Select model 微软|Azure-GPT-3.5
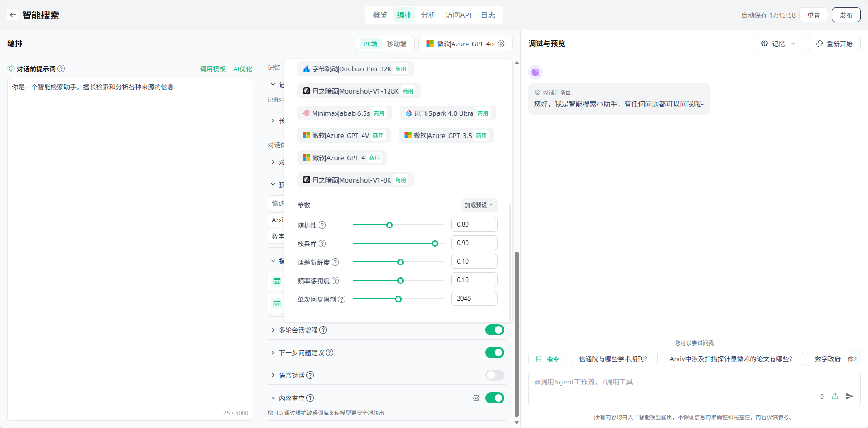Image resolution: width=868 pixels, height=428 pixels. [447, 135]
